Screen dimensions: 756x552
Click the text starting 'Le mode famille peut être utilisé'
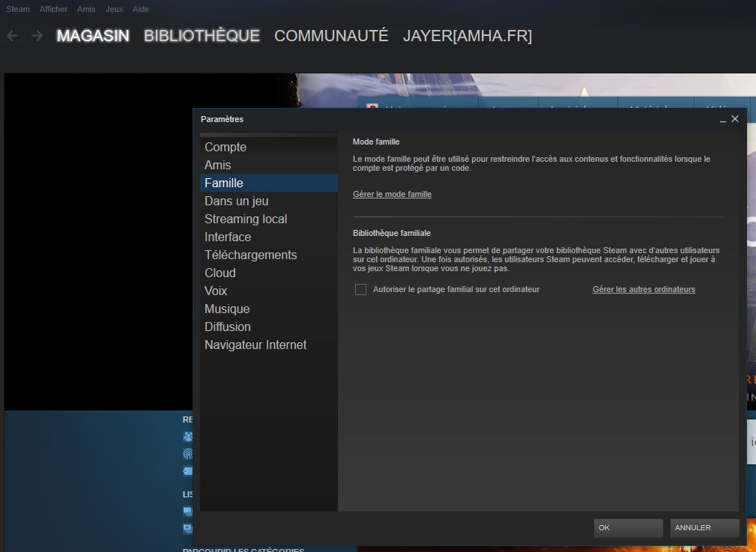[531, 163]
